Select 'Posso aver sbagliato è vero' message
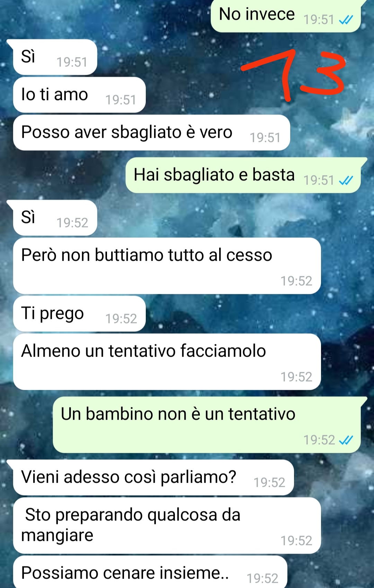Screen dimensions: 374x588 [x=152, y=133]
